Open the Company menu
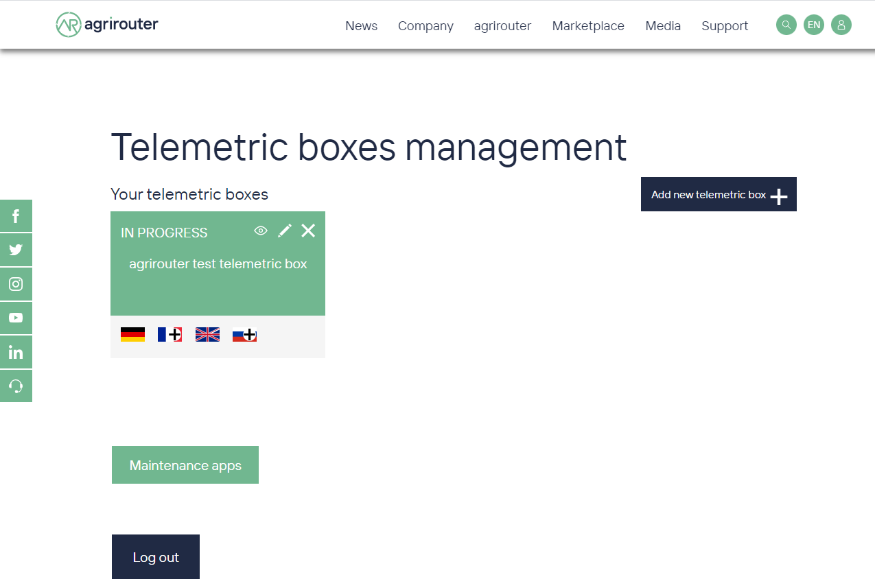This screenshot has height=588, width=875. (x=425, y=26)
